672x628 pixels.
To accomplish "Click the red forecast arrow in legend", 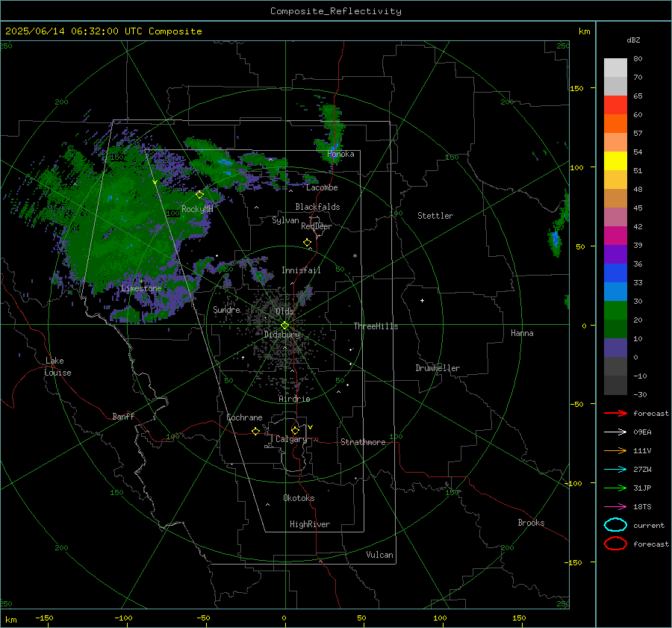I will 615,413.
